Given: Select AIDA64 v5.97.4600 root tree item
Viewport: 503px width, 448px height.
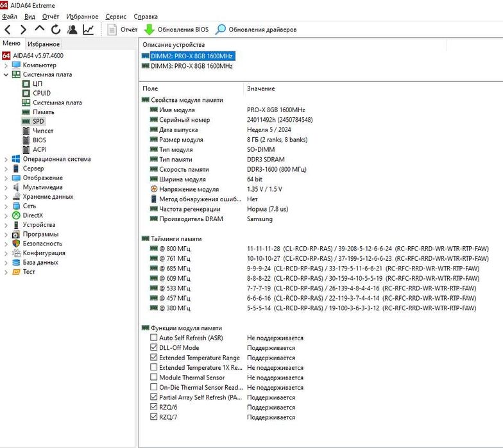Looking at the screenshot, I should [38, 55].
